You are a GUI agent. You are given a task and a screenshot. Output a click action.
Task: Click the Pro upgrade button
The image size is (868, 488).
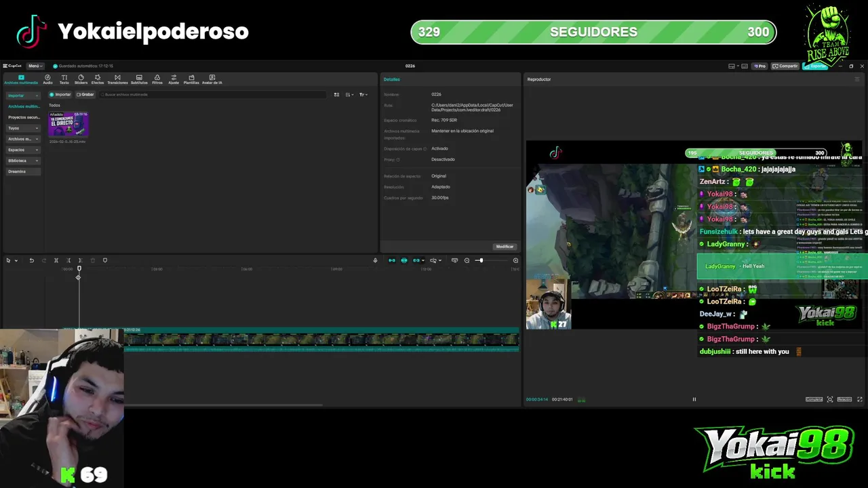760,66
